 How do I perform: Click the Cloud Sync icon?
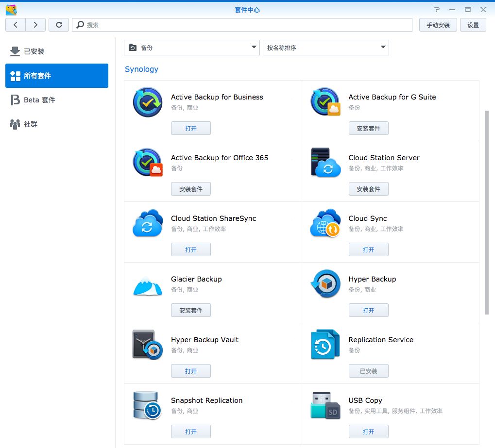coord(325,223)
